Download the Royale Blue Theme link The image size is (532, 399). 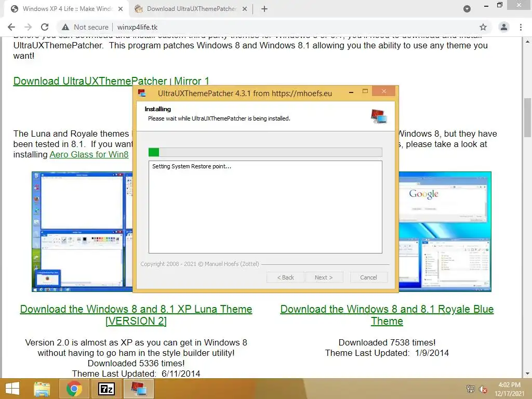tap(387, 315)
